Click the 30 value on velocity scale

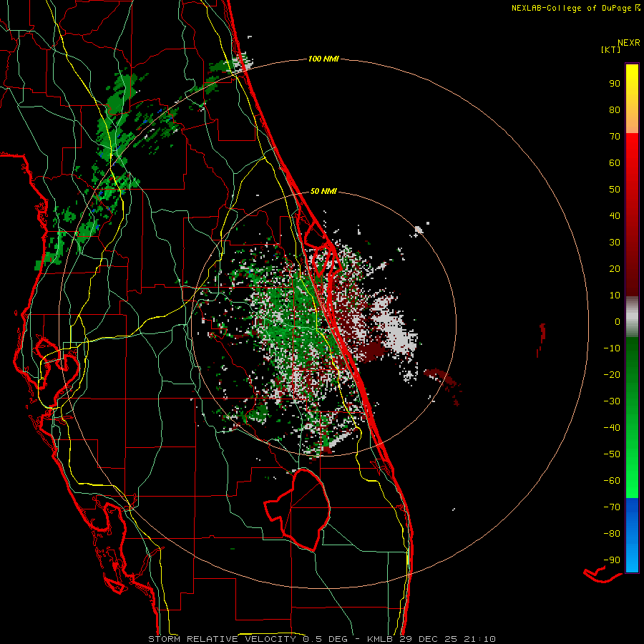point(615,243)
